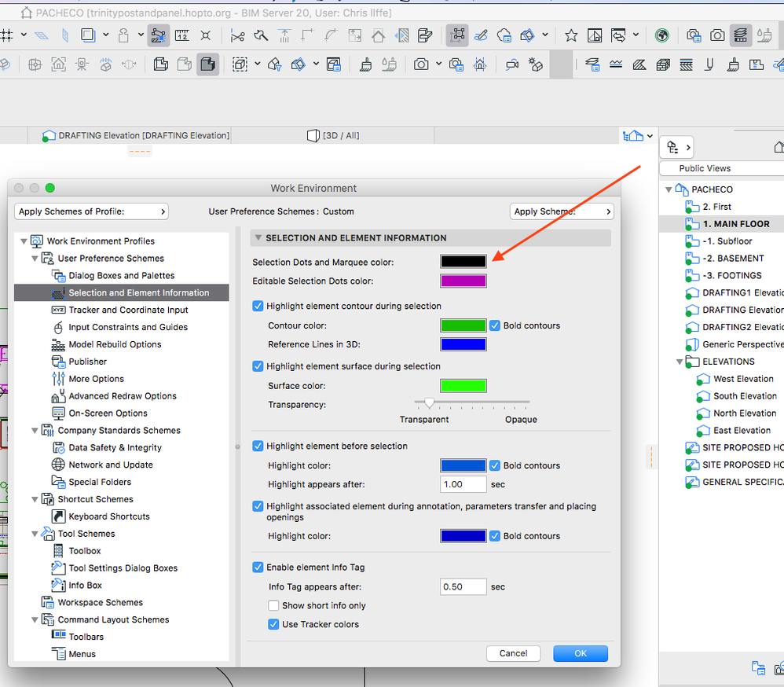Click the Data Safety & Integrity icon

[x=58, y=447]
